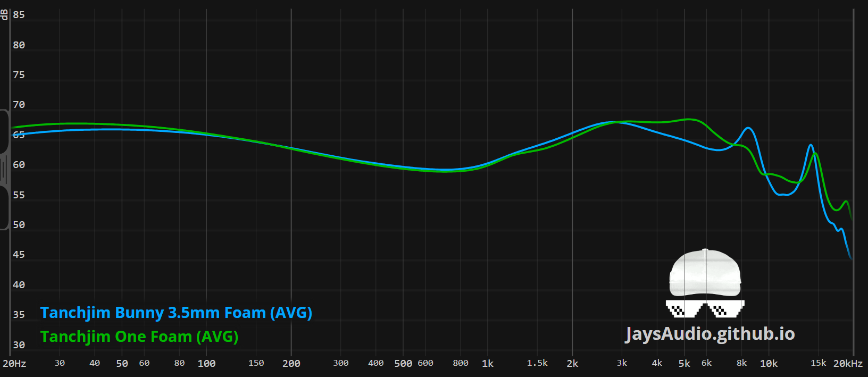Click the 5k frequency axis label
The image size is (868, 377).
[684, 364]
